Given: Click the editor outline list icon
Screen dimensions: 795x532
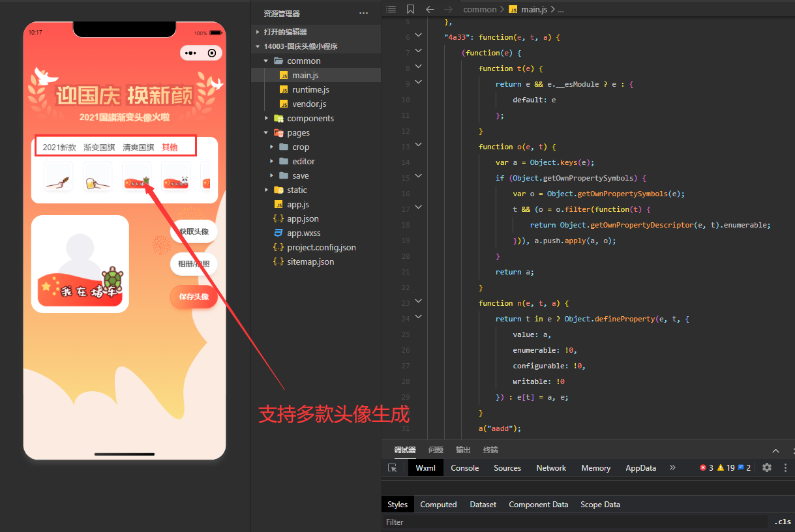Looking at the screenshot, I should [x=391, y=9].
